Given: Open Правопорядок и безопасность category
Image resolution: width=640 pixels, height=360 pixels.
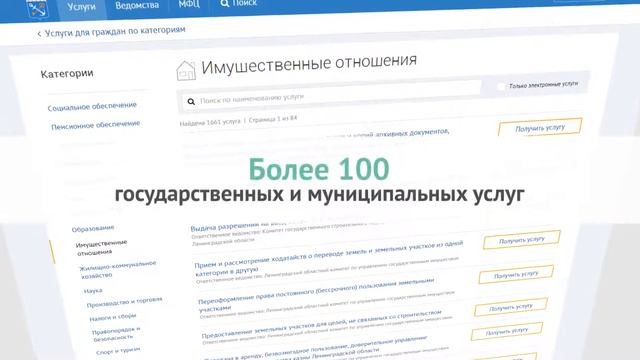Looking at the screenshot, I should point(116,333).
